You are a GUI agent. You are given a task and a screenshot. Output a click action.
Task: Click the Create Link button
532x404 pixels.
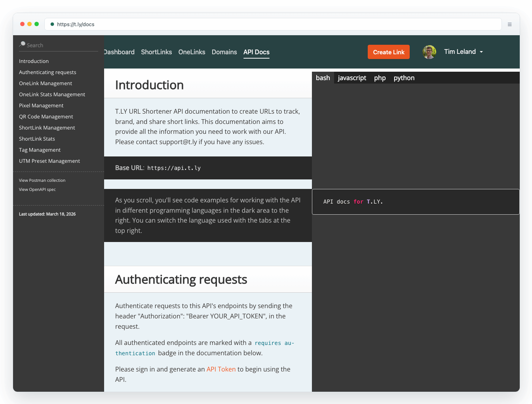coord(389,52)
